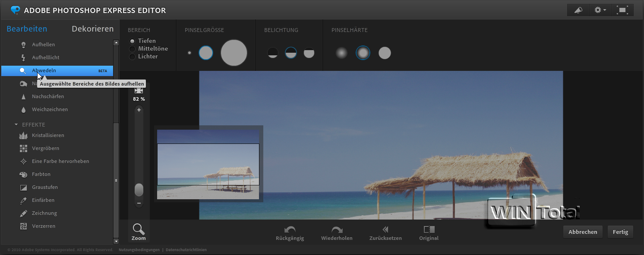Choose the largest brush size circle
The height and width of the screenshot is (255, 644).
[x=234, y=53]
